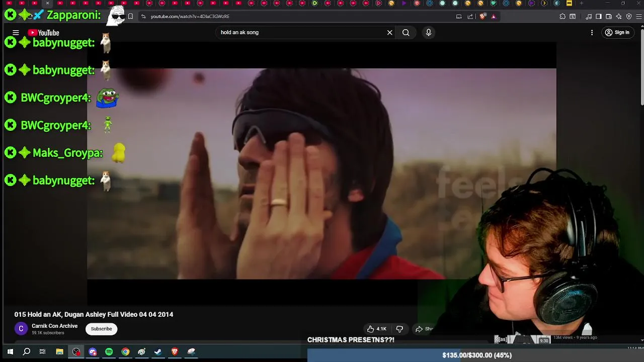
Task: Open the music note playlist icon
Action: (x=589, y=17)
